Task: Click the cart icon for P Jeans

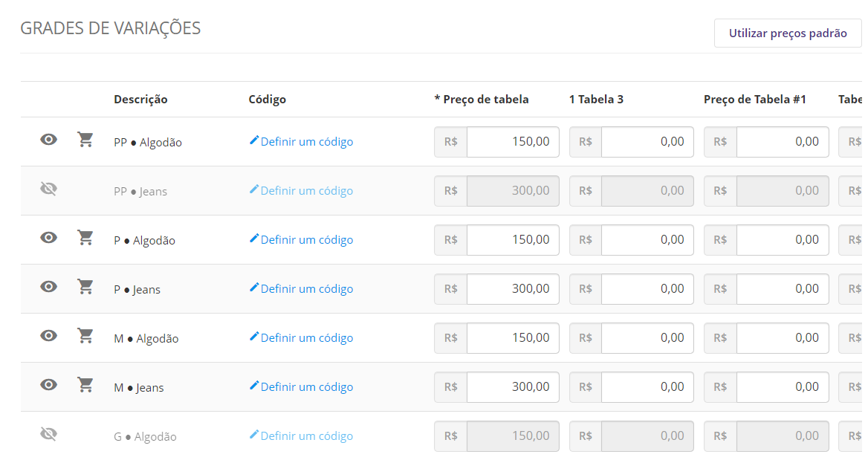Action: 85,287
